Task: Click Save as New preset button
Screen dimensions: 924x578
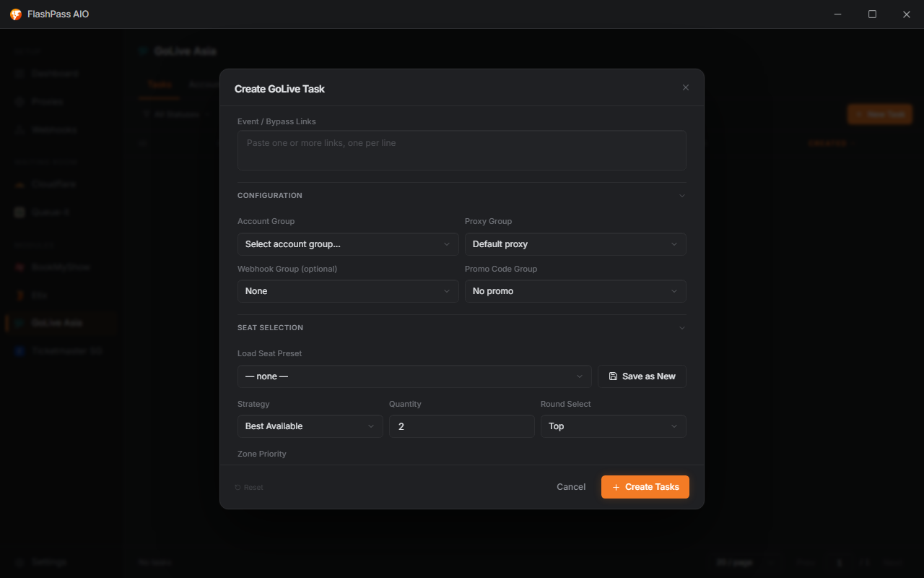Action: (642, 376)
